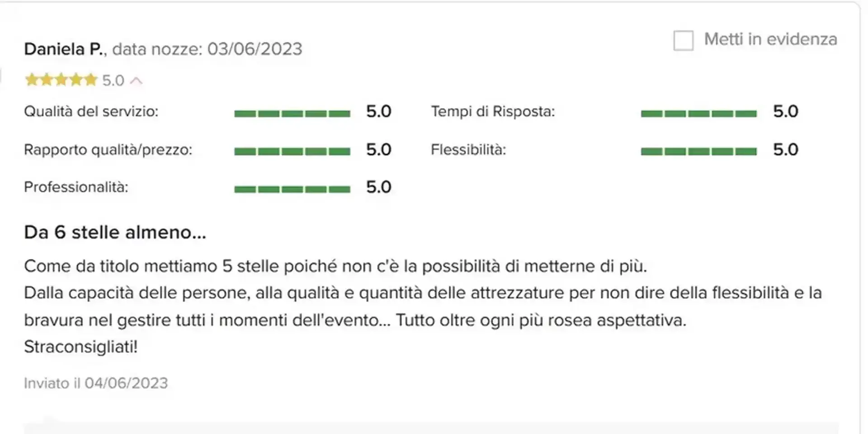
Task: Click the Professionalità rating bar
Action: (x=292, y=189)
